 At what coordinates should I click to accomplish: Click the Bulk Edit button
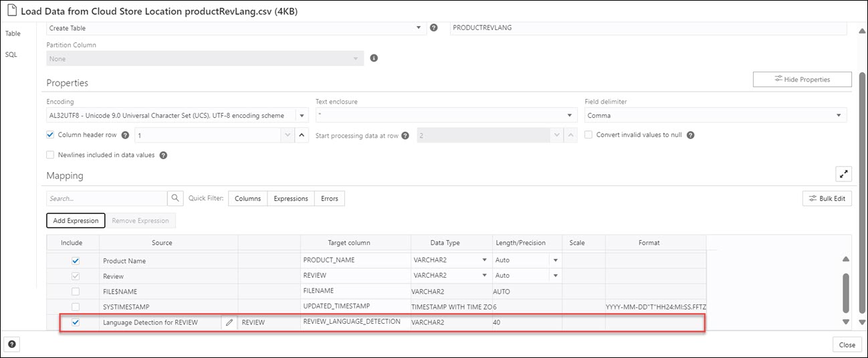(x=827, y=199)
